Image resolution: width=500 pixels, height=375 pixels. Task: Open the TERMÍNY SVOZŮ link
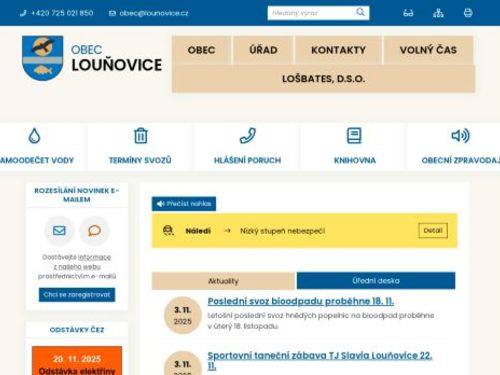point(140,160)
